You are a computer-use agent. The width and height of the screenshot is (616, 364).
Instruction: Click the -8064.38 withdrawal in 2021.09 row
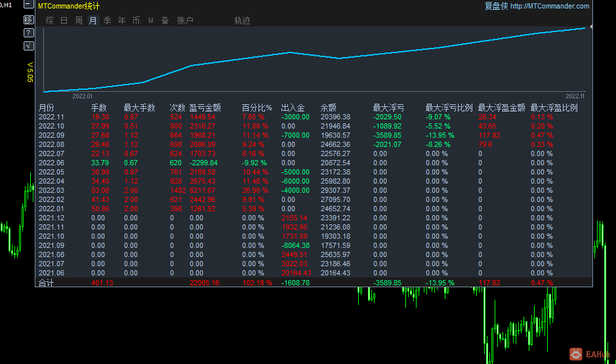pyautogui.click(x=295, y=245)
